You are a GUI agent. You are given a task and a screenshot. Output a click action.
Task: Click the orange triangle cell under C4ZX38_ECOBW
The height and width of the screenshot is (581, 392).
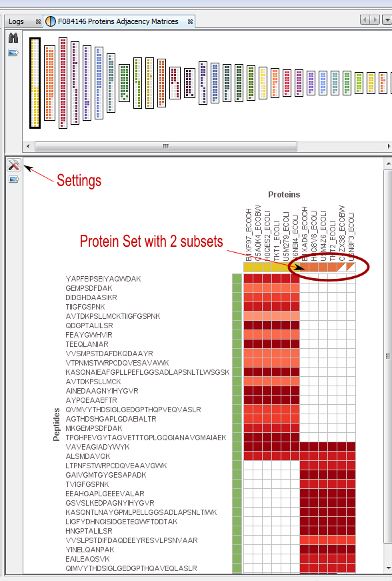coord(341,267)
